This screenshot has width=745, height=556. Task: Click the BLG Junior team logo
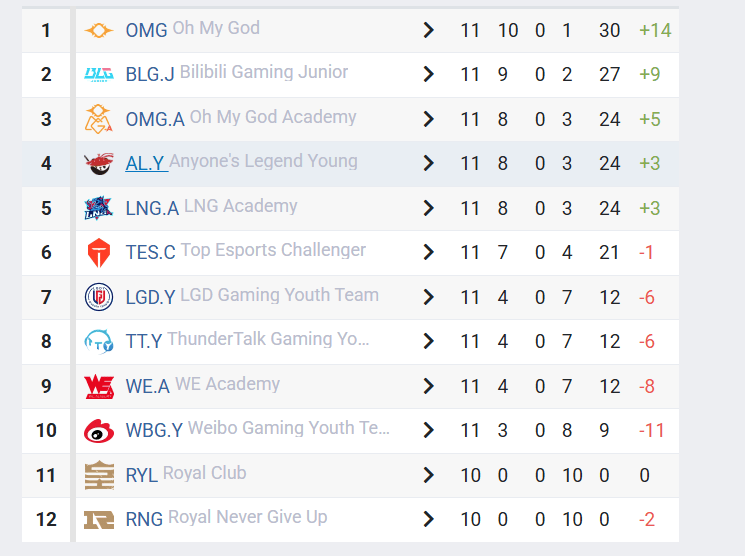coord(99,75)
